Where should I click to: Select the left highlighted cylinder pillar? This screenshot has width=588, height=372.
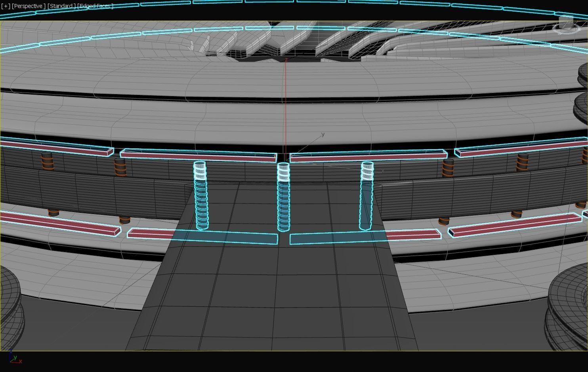point(201,195)
